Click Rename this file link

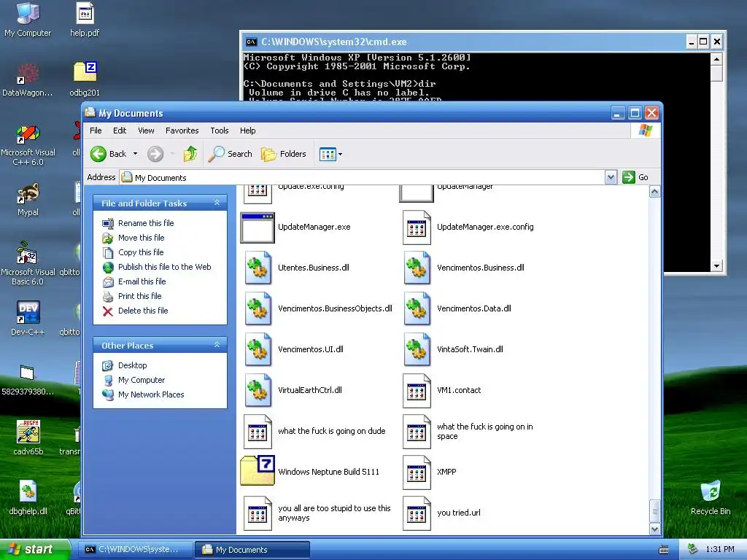[146, 223]
